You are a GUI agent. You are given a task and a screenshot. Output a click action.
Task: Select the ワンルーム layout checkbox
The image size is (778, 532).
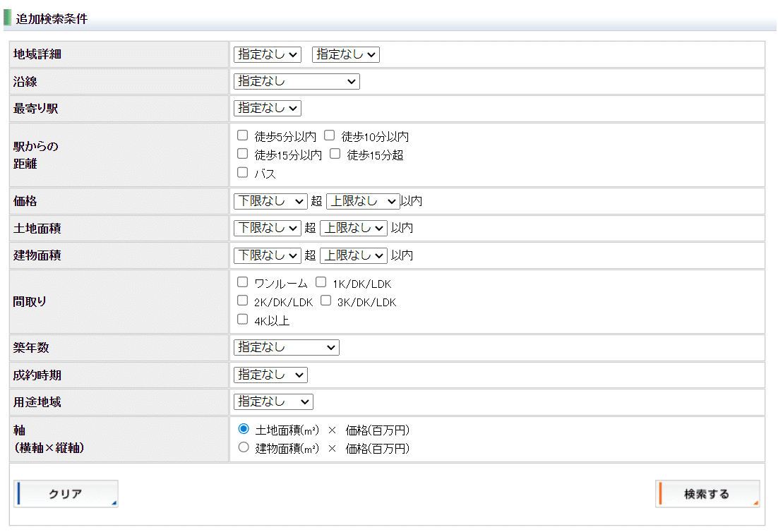click(243, 282)
